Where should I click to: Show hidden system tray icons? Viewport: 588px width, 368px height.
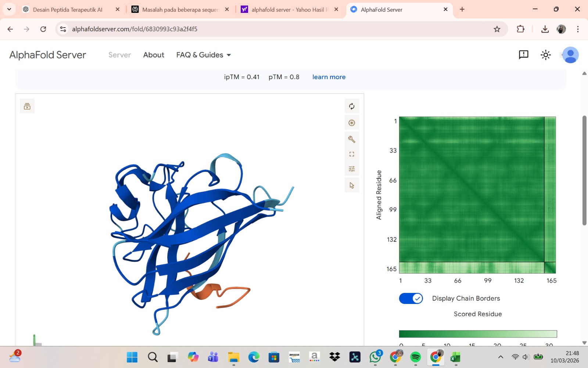point(501,357)
